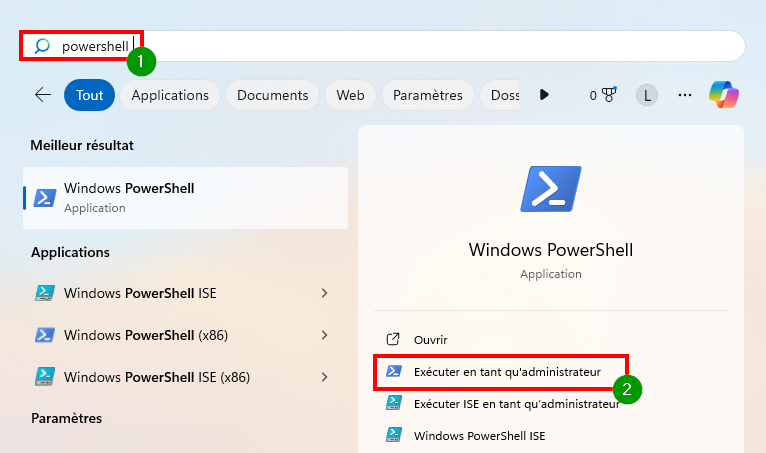Click the Exécuter ISE en tant qu'administrateur icon
The image size is (766, 453).
[394, 403]
